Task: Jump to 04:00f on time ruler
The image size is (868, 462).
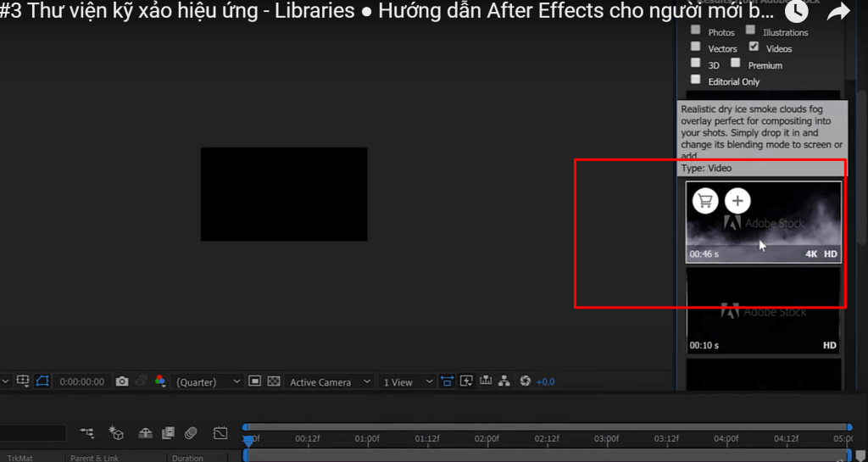Action: click(726, 439)
